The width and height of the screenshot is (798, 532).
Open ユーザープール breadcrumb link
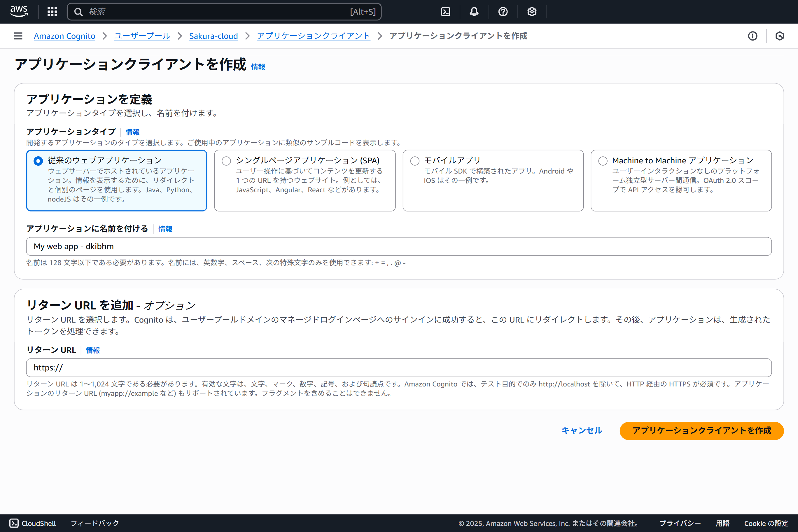coord(142,36)
